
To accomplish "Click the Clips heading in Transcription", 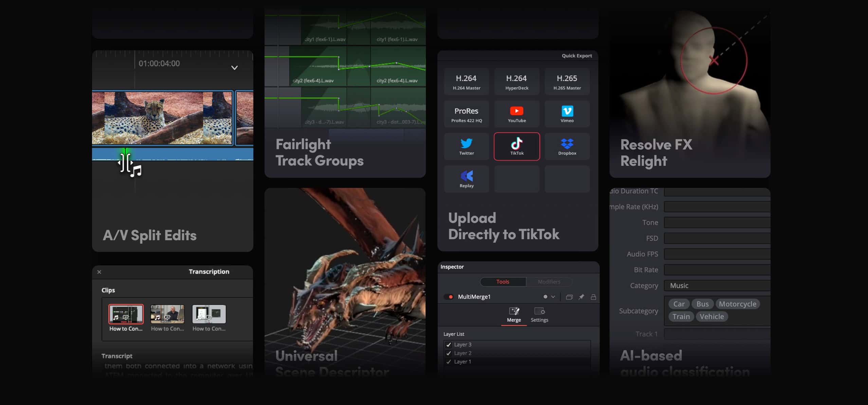I will 108,290.
